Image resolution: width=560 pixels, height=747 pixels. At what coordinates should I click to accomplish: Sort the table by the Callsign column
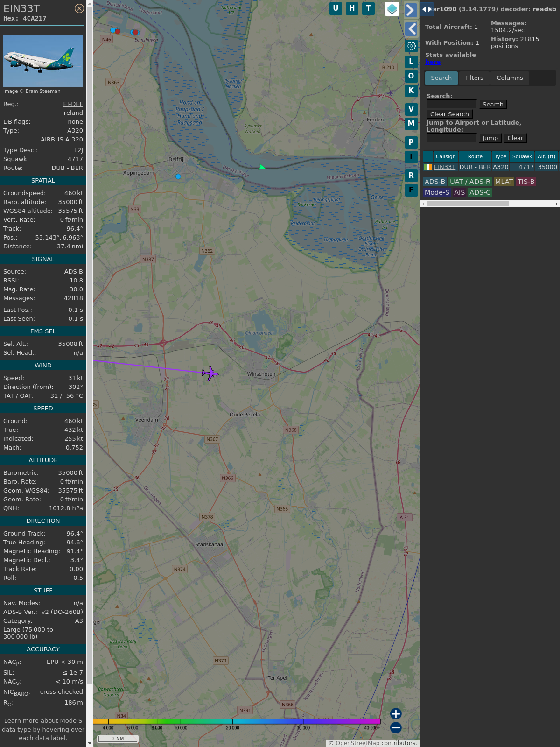(x=445, y=156)
